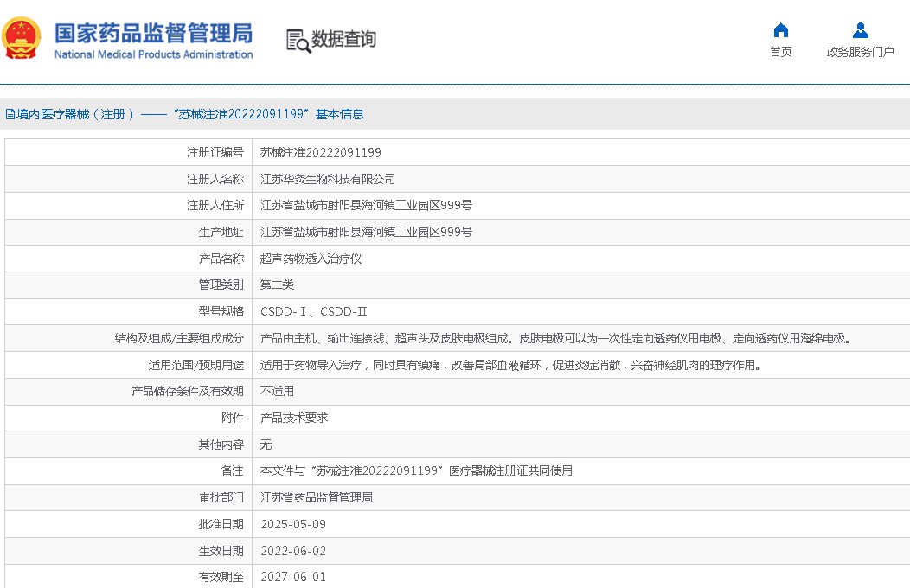Viewport: 910px width, 588px height.
Task: Click model specification CSDD-Ⅰ、CSDD-Ⅱ cell
Action: tap(313, 311)
